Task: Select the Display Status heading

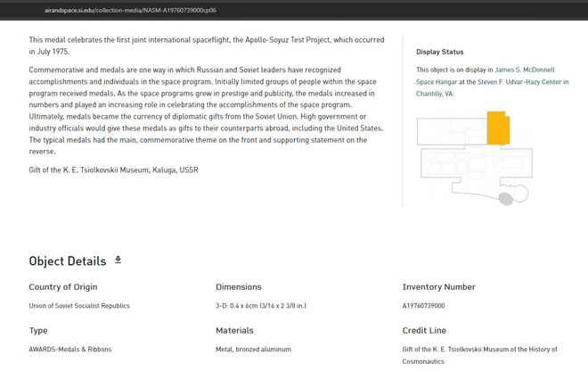Action: [x=439, y=52]
